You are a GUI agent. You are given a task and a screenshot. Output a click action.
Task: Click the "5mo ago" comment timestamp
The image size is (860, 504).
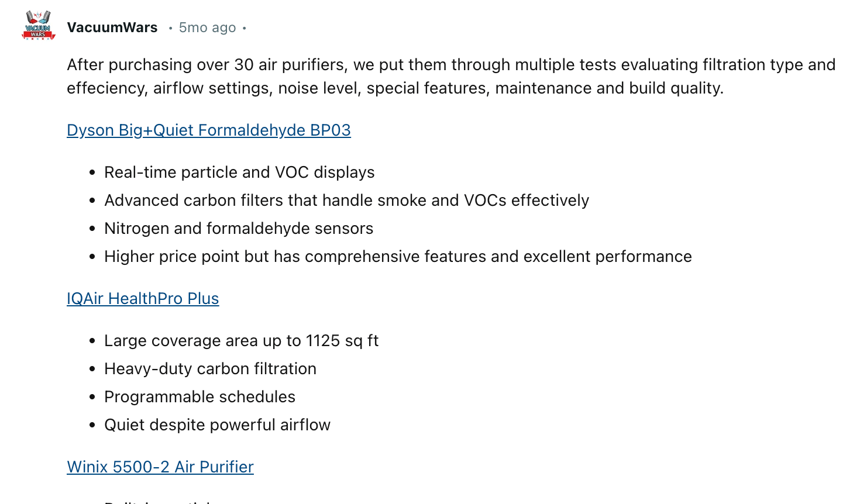(207, 27)
